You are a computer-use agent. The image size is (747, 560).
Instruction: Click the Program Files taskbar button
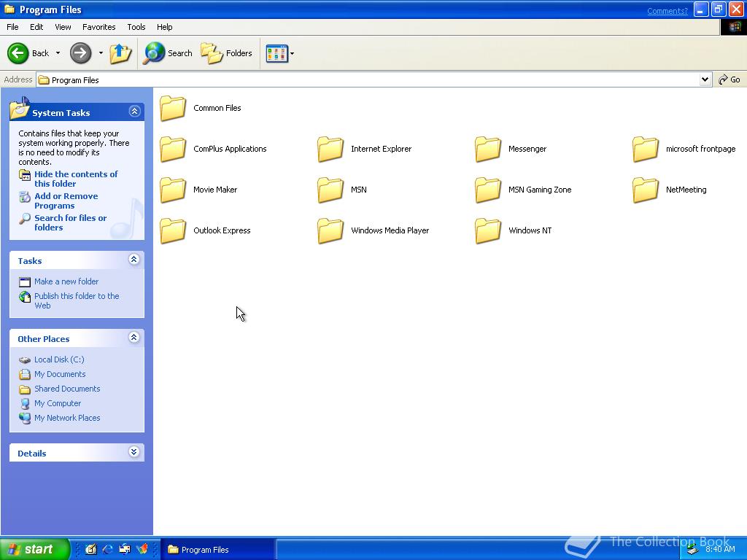coord(217,550)
